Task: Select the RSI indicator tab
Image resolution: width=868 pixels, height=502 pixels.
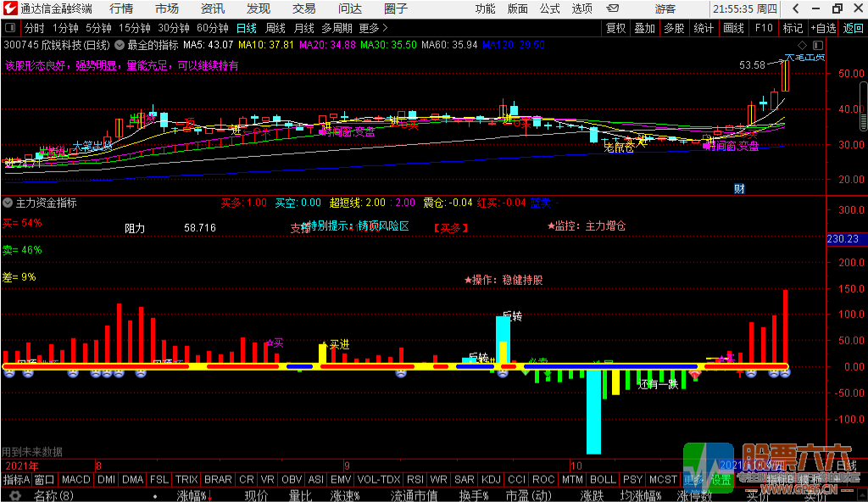Action: pos(415,480)
